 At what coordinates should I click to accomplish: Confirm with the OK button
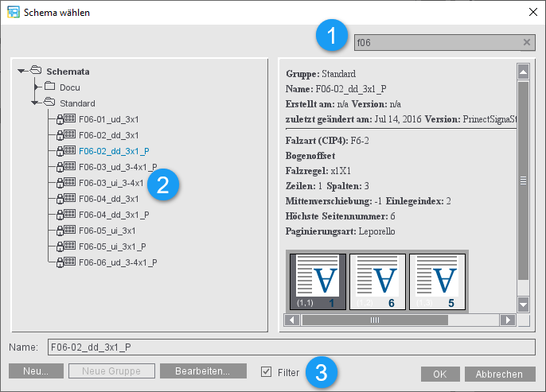click(x=440, y=375)
